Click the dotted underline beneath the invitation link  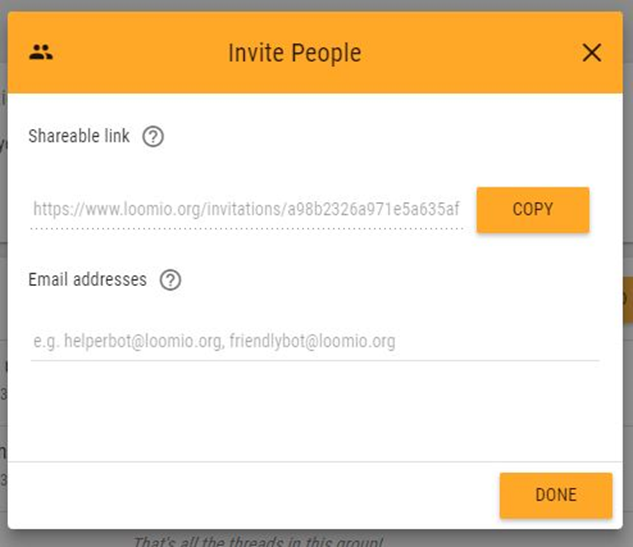tap(246, 227)
